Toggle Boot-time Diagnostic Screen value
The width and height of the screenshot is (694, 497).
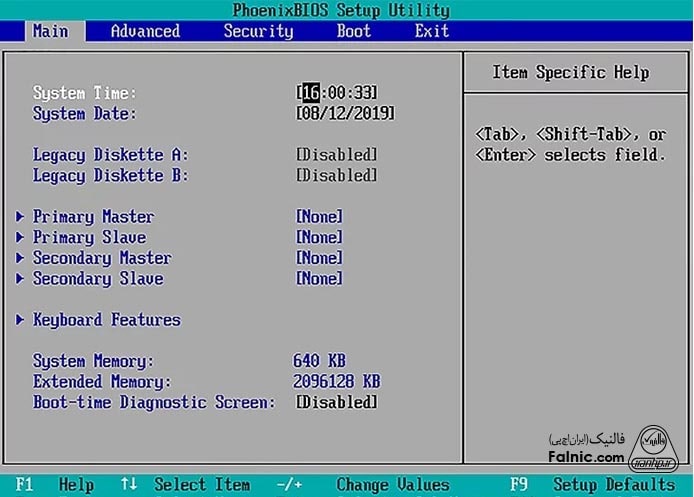pyautogui.click(x=337, y=402)
